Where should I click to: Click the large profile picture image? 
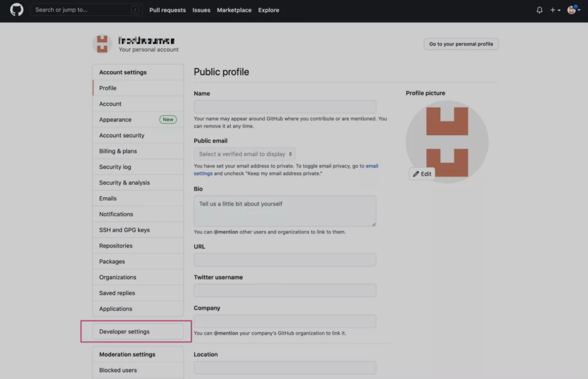point(447,135)
